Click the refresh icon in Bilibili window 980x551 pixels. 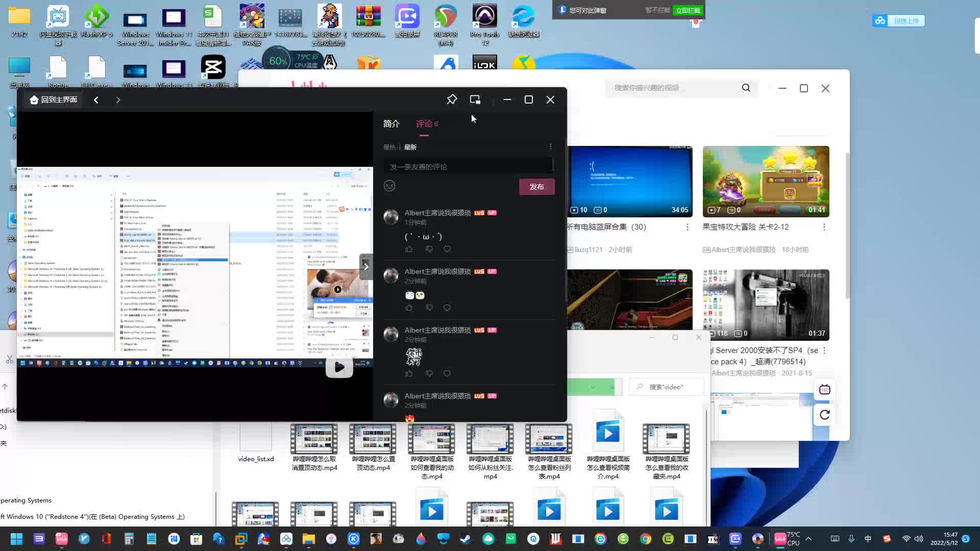[824, 415]
